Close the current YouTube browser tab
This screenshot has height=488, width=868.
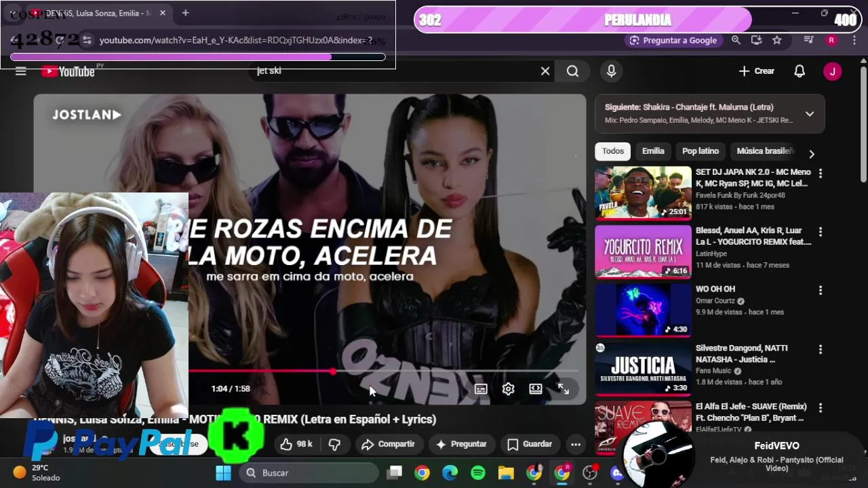163,13
